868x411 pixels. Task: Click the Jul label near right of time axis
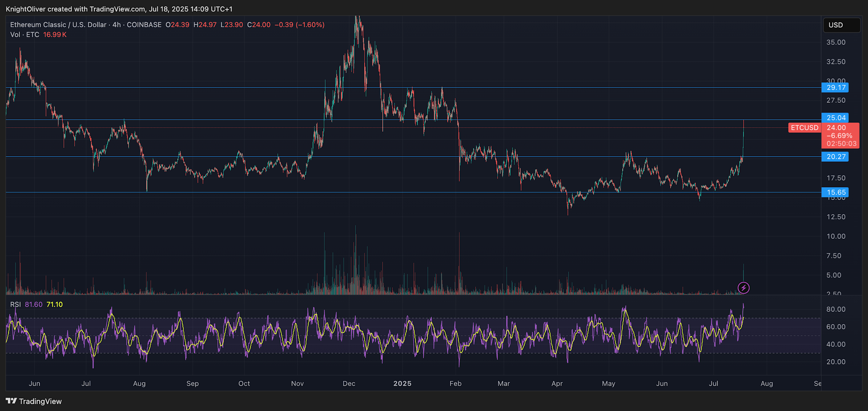coord(714,384)
